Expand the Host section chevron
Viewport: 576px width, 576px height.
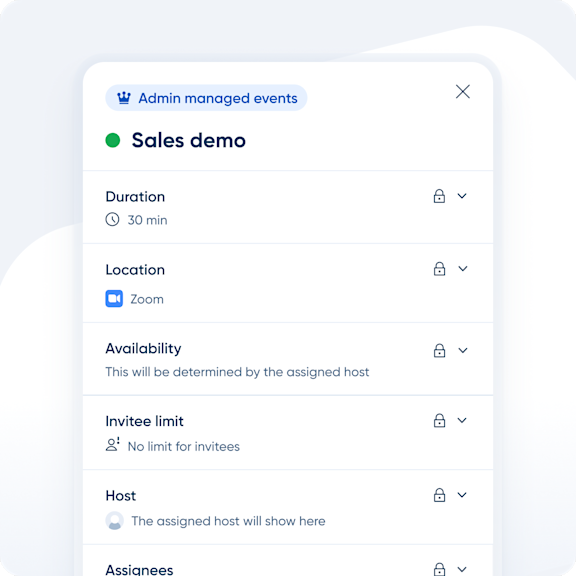coord(462,495)
